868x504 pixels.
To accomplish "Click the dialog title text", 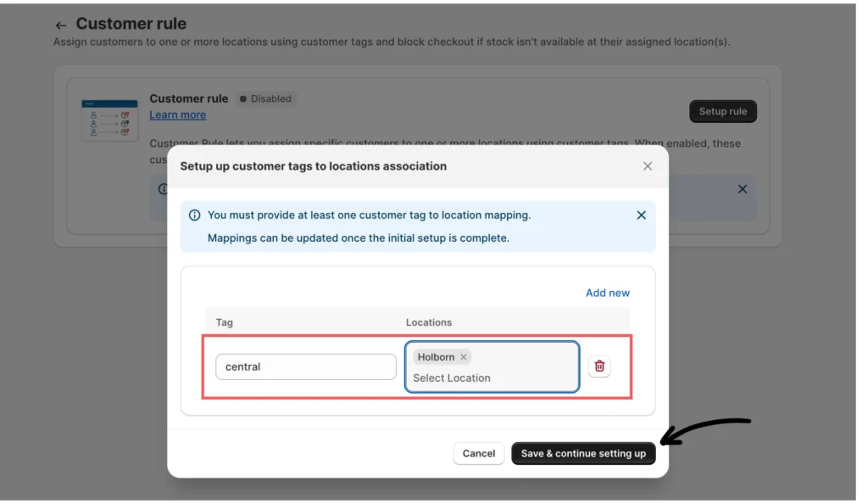I will point(313,166).
